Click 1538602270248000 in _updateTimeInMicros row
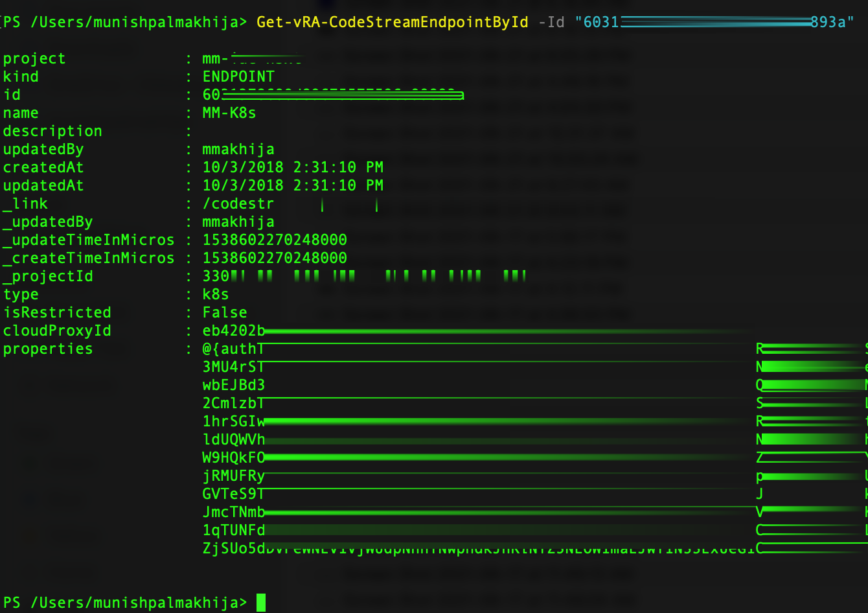Viewport: 868px width, 613px height. [x=275, y=240]
